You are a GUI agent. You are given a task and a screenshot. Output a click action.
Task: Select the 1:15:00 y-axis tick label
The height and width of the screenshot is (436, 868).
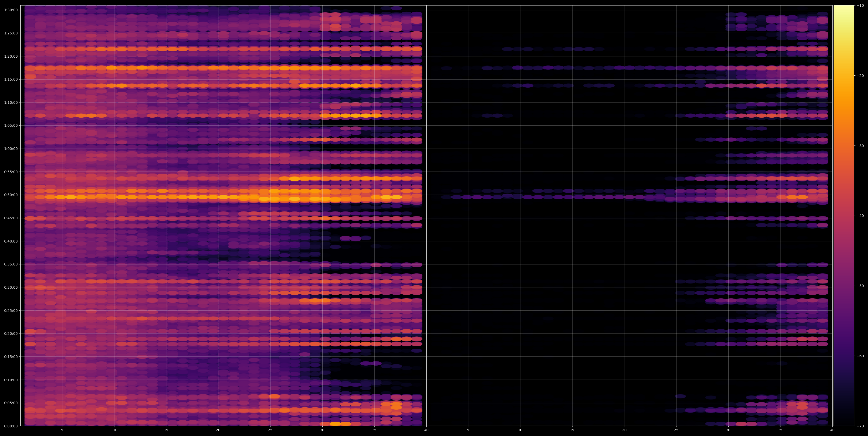click(x=11, y=79)
